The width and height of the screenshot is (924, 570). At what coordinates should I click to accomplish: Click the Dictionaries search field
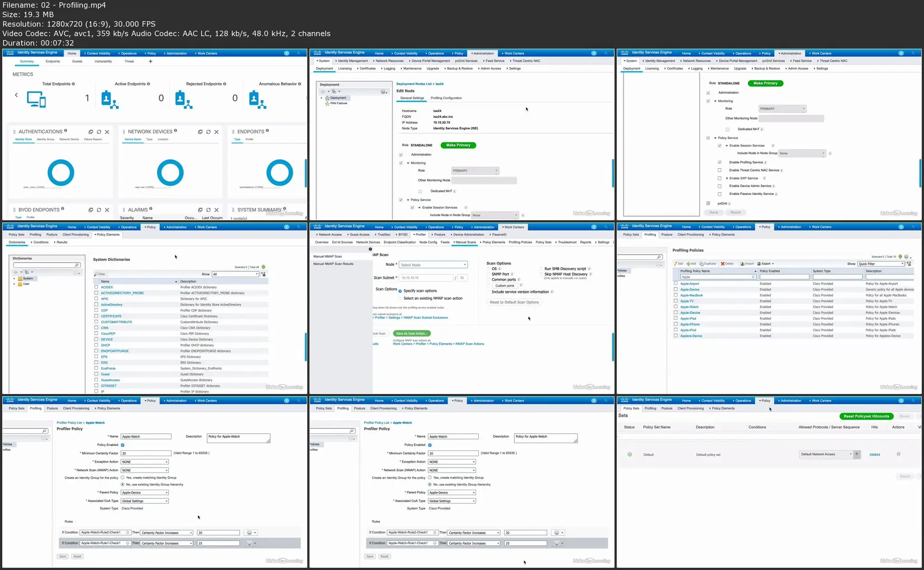click(47, 265)
